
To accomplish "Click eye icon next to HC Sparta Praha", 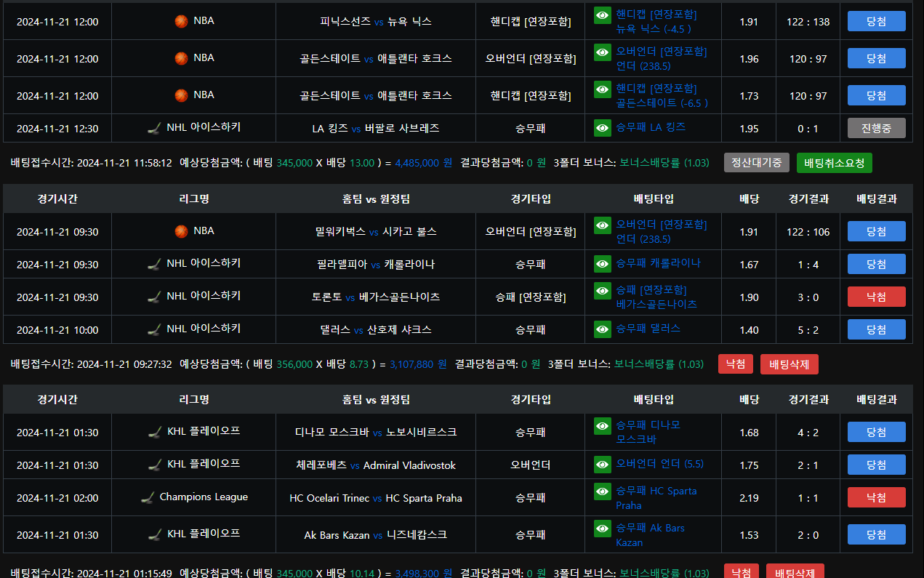I will click(x=602, y=491).
